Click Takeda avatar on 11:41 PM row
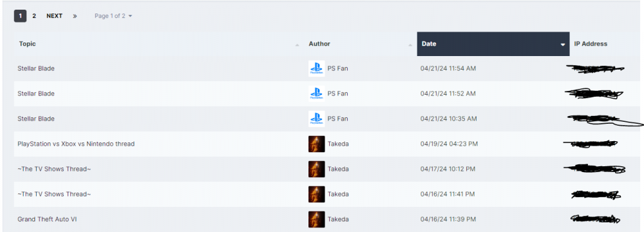 [317, 194]
